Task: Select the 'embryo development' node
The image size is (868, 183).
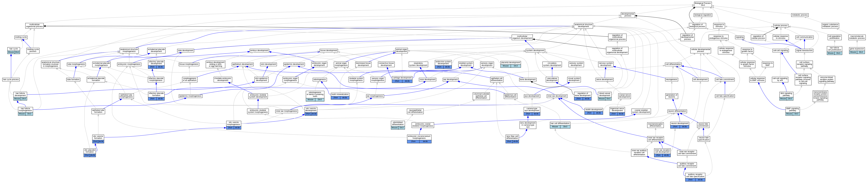Action: click(x=259, y=50)
